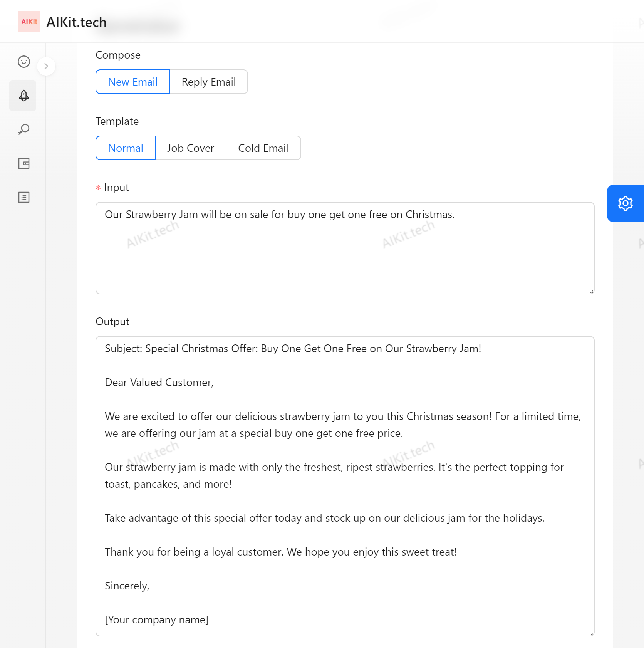Click the required Input field label
Viewport: 644px width, 648px height.
[116, 188]
